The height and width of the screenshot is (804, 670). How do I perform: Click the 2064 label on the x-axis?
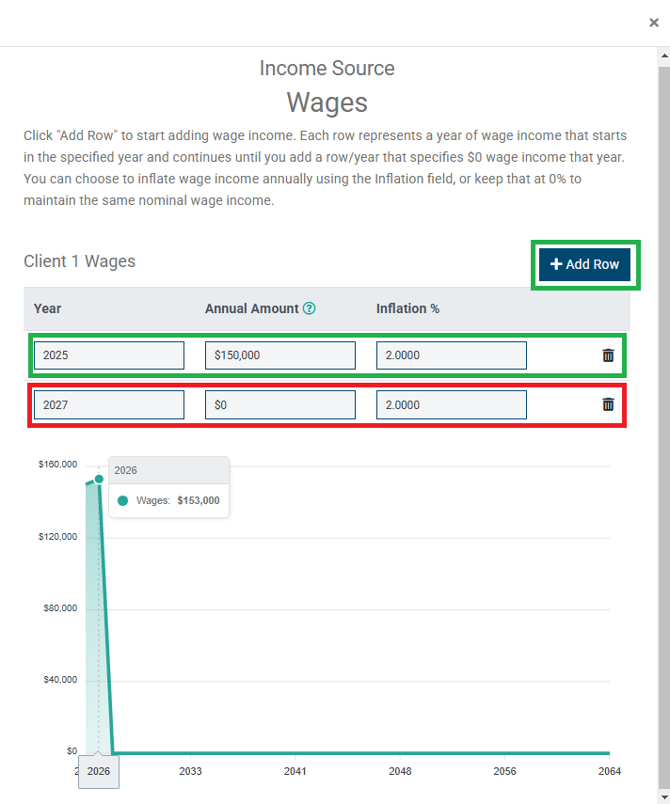(609, 771)
